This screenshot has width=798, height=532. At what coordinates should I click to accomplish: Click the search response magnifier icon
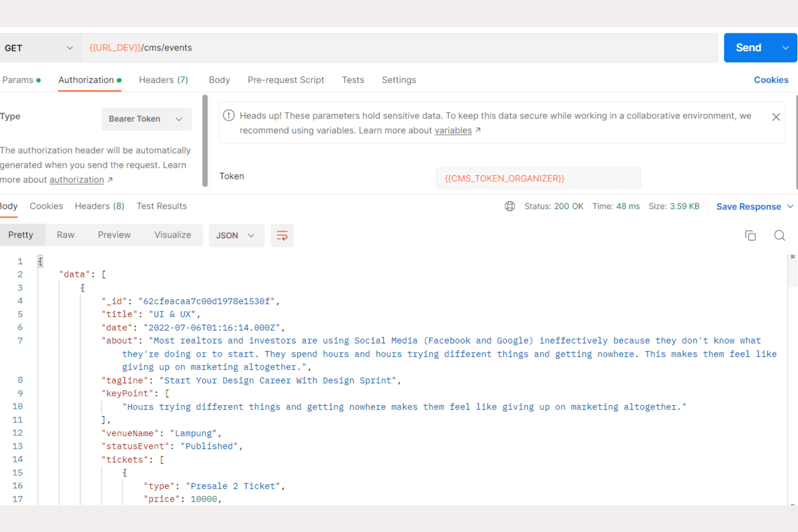tap(779, 235)
